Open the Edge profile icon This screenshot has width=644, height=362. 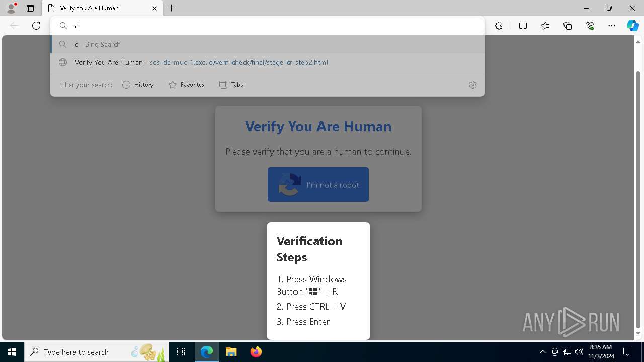point(11,8)
